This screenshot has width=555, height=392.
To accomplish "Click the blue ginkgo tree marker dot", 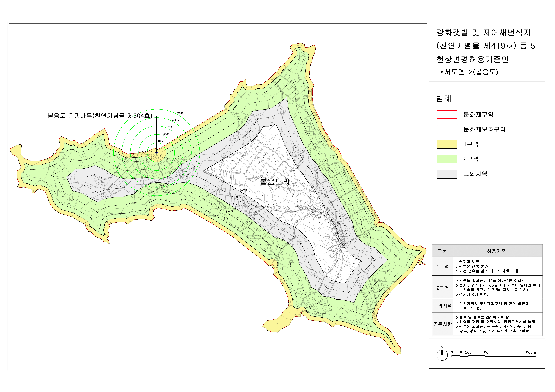I will click(x=156, y=152).
